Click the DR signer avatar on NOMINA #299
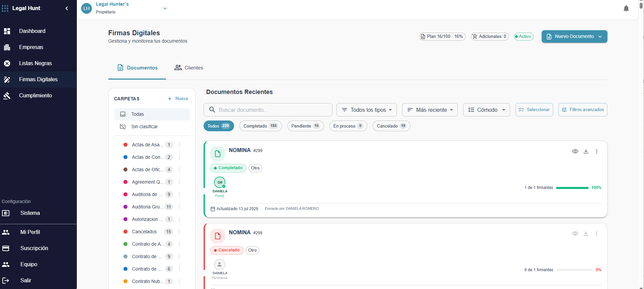Screen dimensions: 644x289 [220, 182]
